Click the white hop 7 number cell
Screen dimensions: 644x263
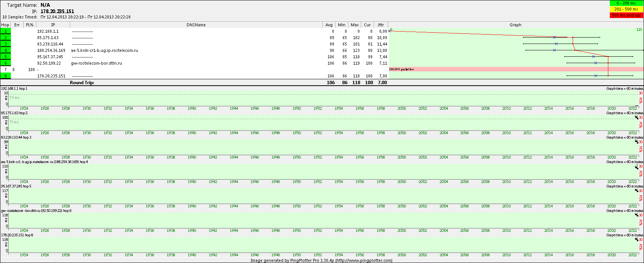6,70
